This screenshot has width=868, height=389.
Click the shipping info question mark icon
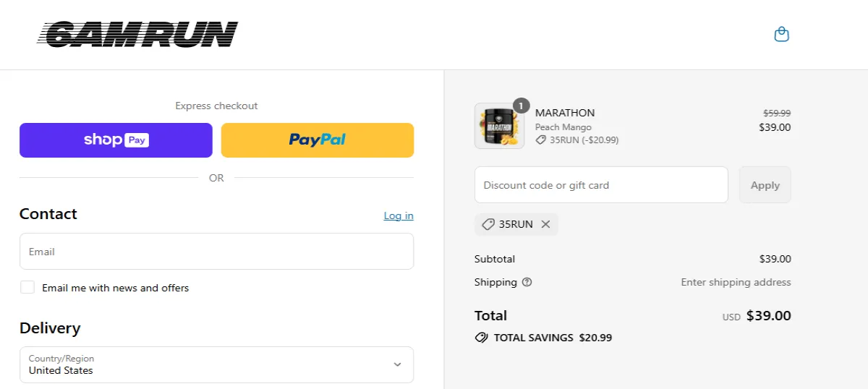[x=527, y=282]
